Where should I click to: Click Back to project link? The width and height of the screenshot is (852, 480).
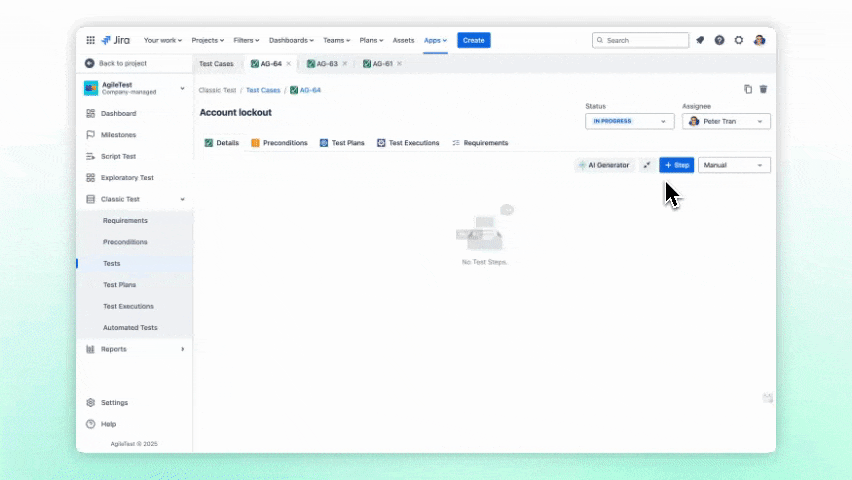(122, 63)
